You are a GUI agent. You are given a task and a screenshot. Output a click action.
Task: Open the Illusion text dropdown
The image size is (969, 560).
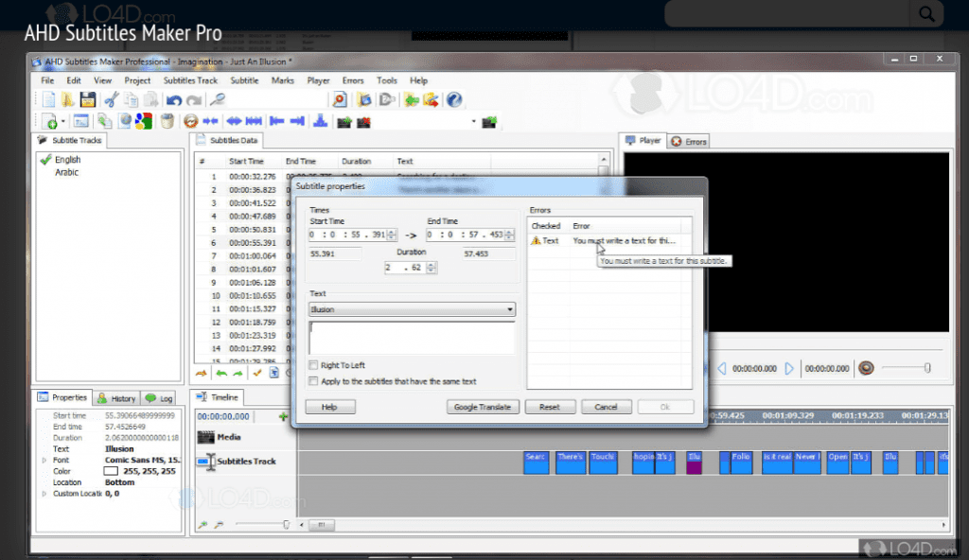510,309
